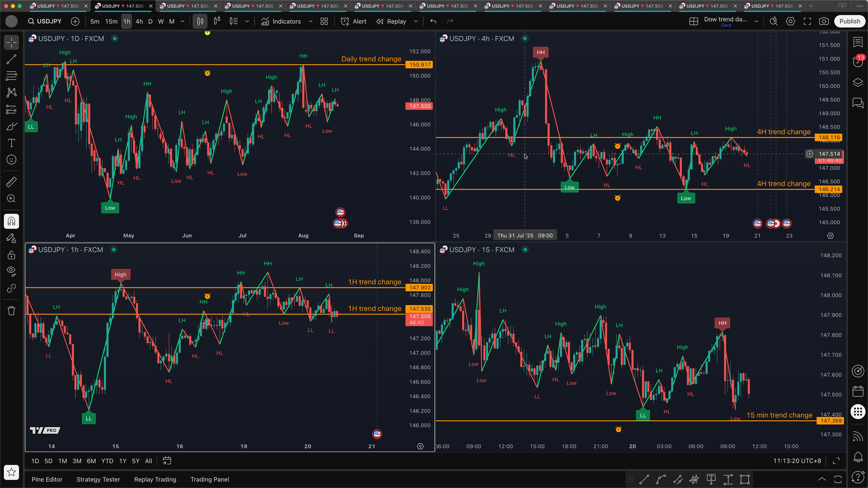The width and height of the screenshot is (868, 488).
Task: Toggle lock all drawings
Action: (x=12, y=255)
